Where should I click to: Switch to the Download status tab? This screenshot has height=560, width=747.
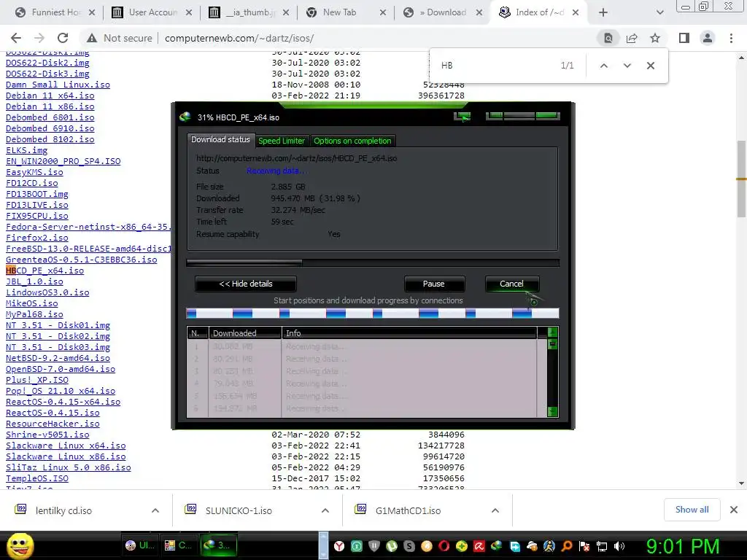(220, 139)
